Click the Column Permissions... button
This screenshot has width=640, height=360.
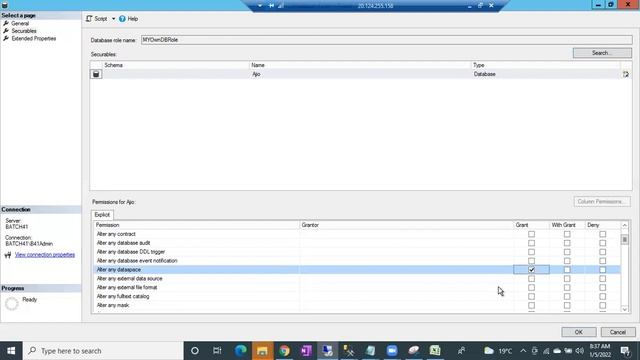tap(602, 202)
